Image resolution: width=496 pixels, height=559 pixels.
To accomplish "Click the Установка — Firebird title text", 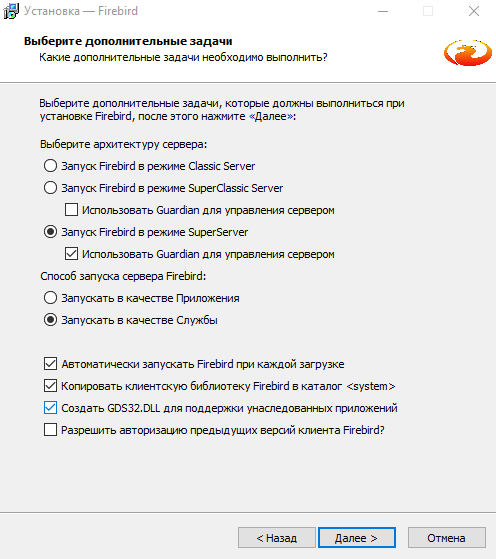I will (x=81, y=11).
